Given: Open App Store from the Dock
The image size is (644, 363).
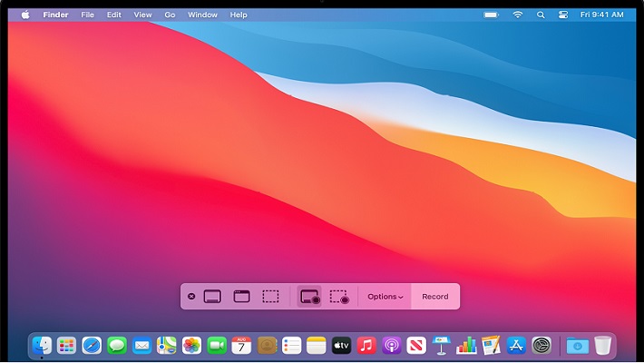Looking at the screenshot, I should pos(516,346).
